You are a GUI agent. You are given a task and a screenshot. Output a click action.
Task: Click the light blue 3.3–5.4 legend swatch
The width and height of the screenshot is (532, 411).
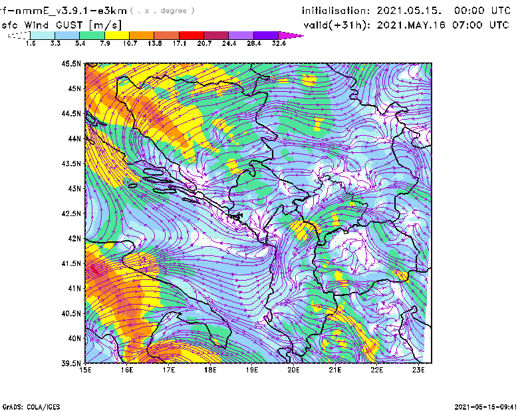[x=67, y=35]
